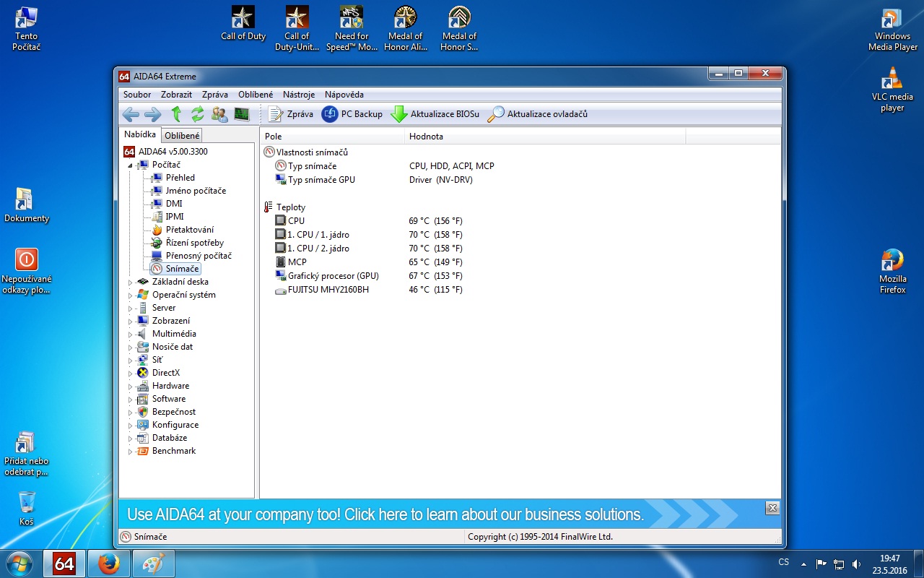The image size is (924, 578).
Task: Open Firefox from the taskbar
Action: click(x=109, y=564)
